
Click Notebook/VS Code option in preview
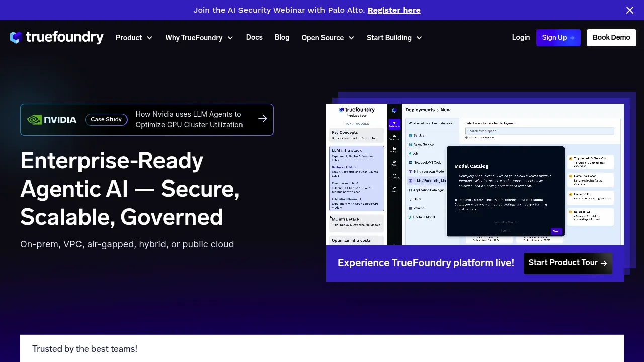point(425,163)
